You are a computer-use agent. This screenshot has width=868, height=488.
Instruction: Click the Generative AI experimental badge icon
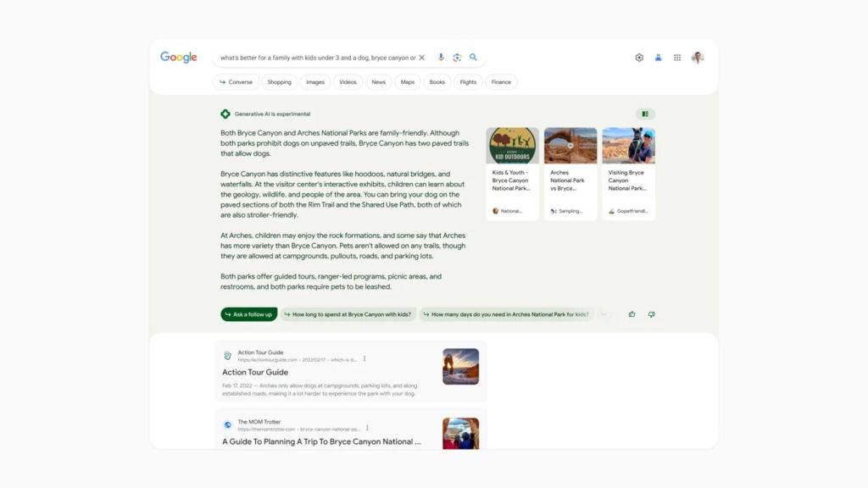(x=225, y=113)
